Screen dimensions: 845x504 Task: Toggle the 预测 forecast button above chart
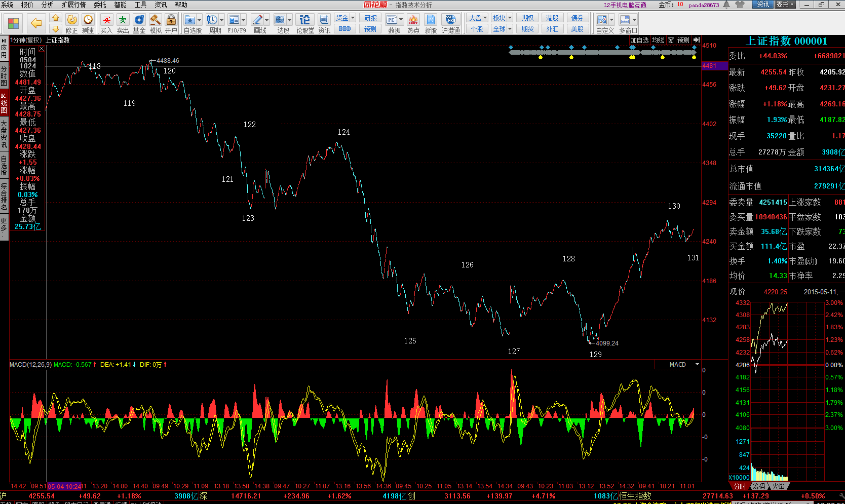click(683, 40)
